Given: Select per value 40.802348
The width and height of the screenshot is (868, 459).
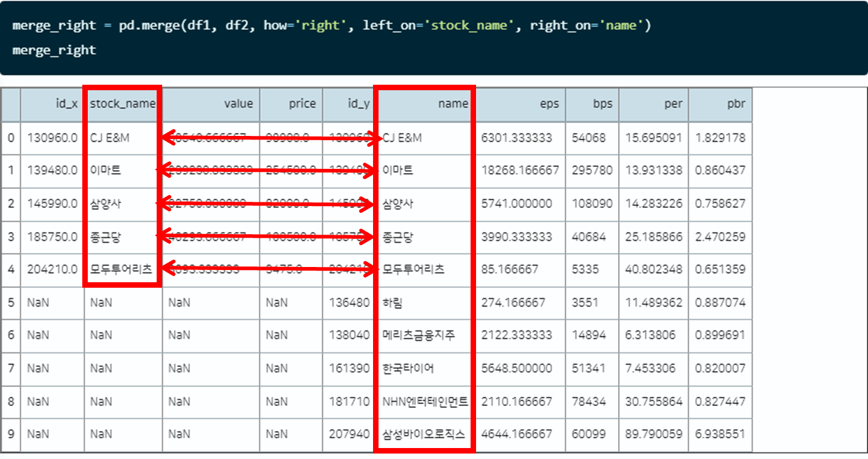Looking at the screenshot, I should click(654, 269).
